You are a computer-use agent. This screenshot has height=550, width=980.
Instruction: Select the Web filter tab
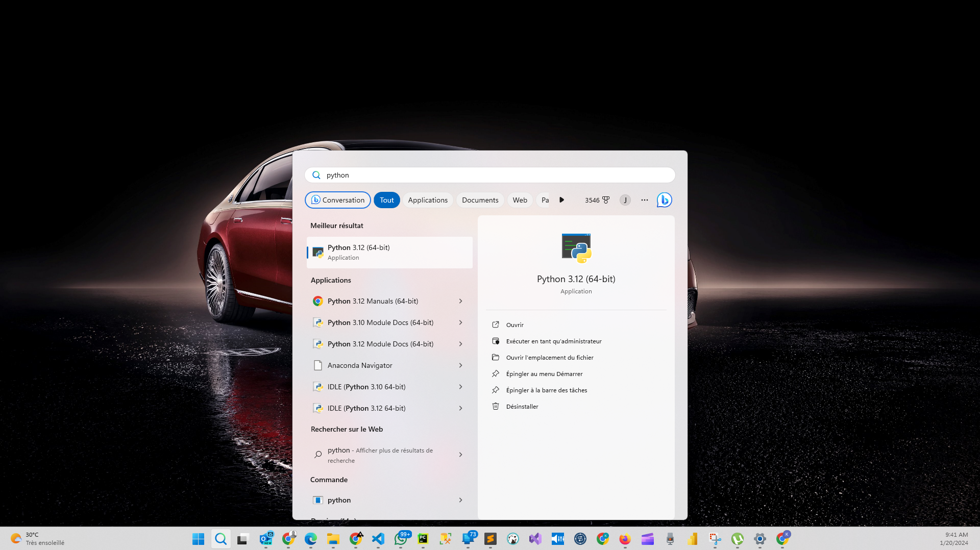[x=520, y=200]
